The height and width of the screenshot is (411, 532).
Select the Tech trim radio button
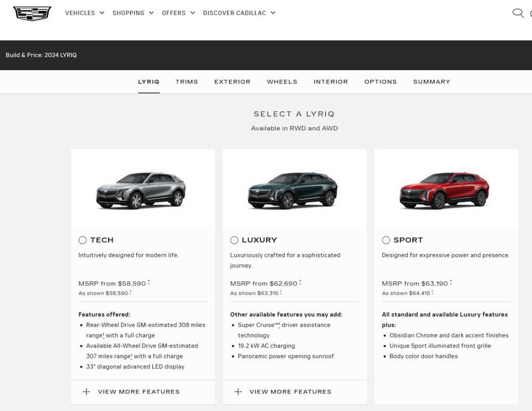pyautogui.click(x=82, y=240)
